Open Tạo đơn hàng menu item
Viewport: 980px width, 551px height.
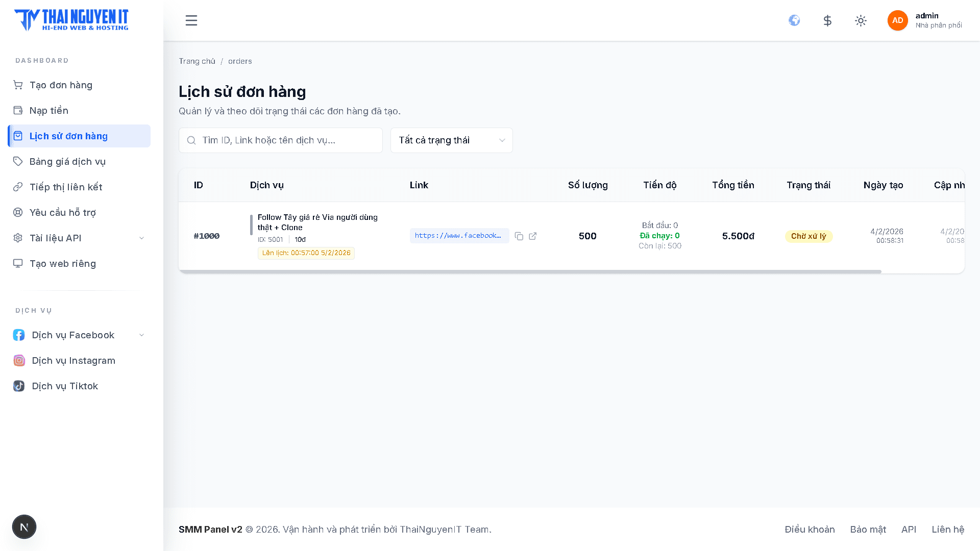pos(79,85)
